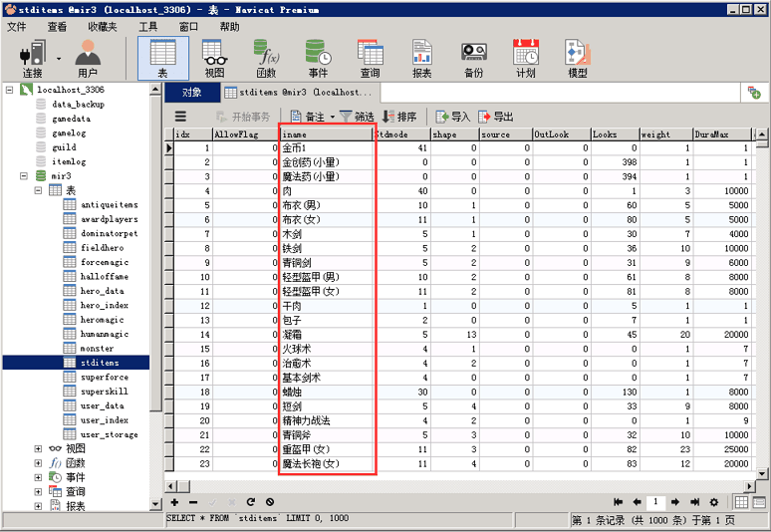Select the hero_data table in the tree
771x532 pixels.
[103, 291]
